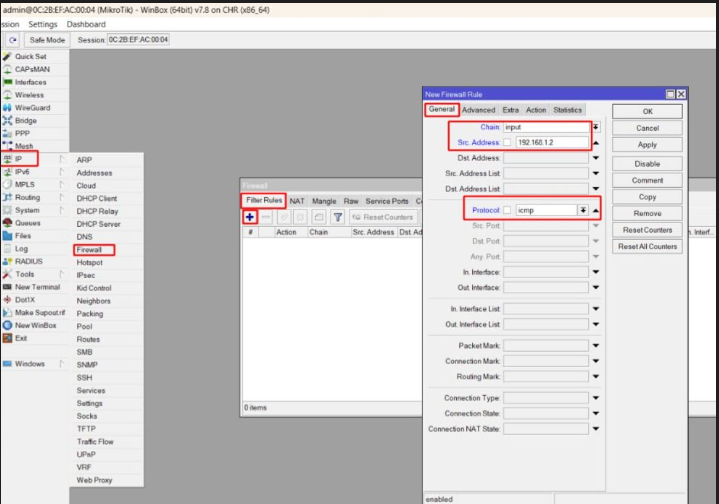Open Mesh sidebar entry

[24, 146]
